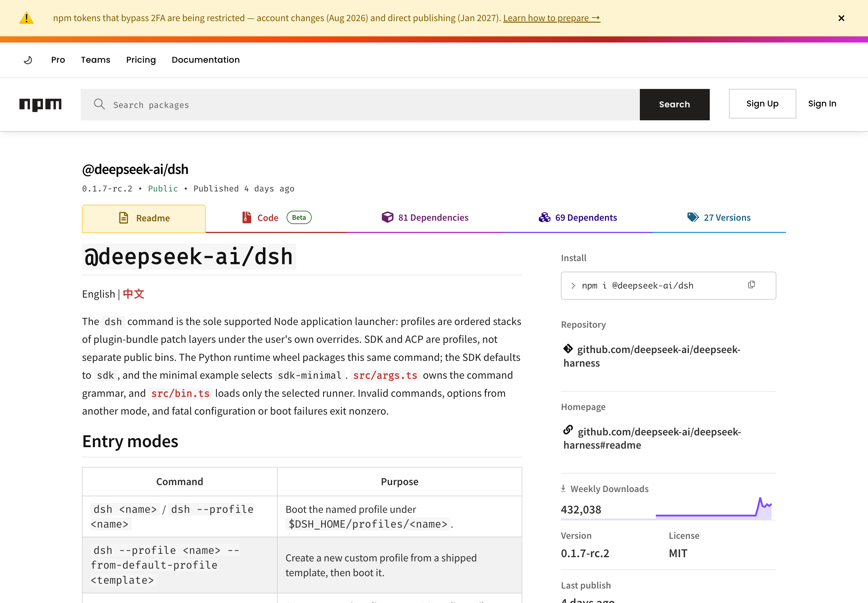Screen dimensions: 868x603
Task: Click the black Search button
Action: click(x=674, y=105)
